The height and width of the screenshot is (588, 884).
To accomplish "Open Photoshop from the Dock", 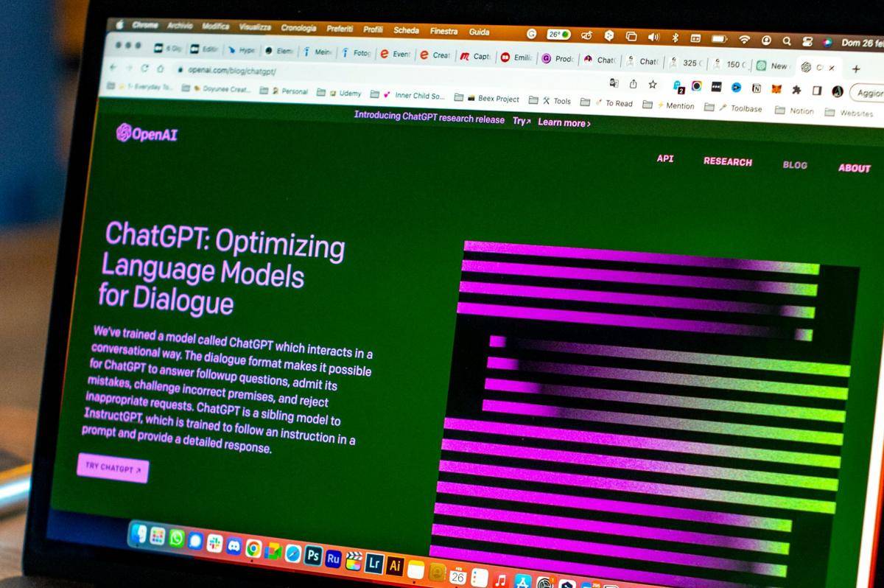I will point(313,556).
